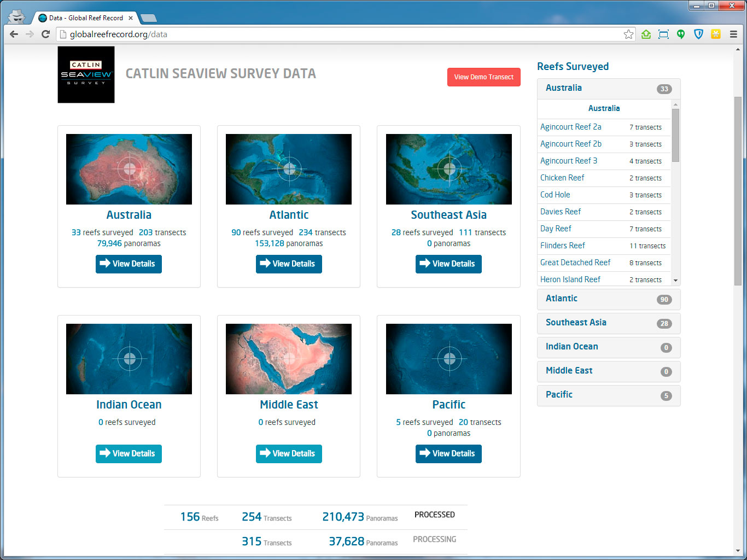Open Day Reef link
The height and width of the screenshot is (560, 747).
click(556, 229)
